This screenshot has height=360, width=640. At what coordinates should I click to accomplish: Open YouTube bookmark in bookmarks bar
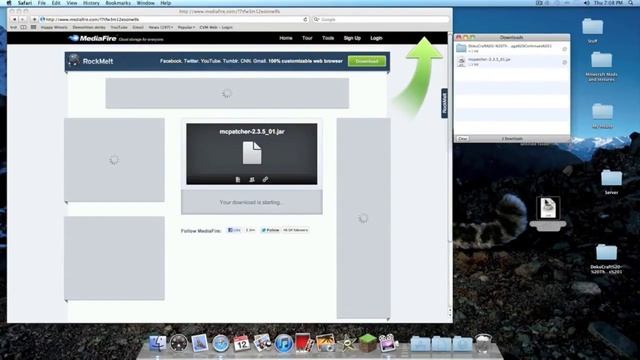point(119,27)
